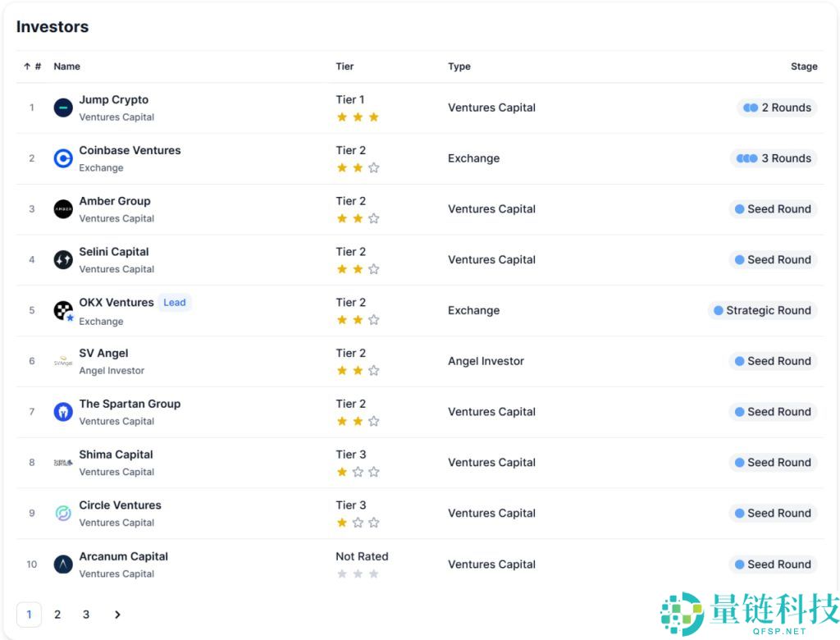Select page 1 in pagination
This screenshot has width=840, height=640.
click(29, 615)
